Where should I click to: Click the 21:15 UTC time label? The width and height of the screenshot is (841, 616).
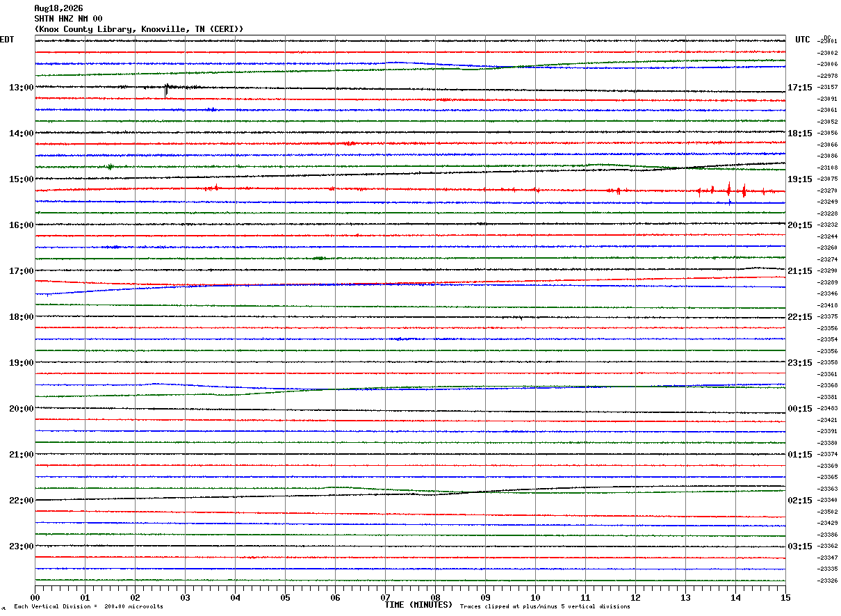[x=800, y=271]
